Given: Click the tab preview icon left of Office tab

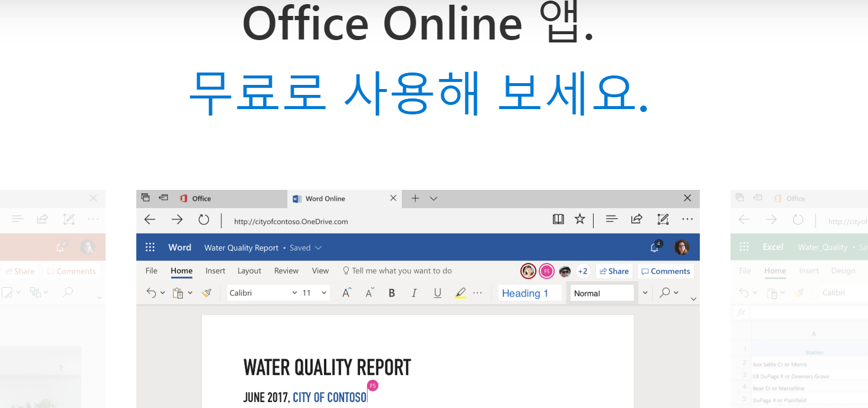Looking at the screenshot, I should [x=146, y=198].
